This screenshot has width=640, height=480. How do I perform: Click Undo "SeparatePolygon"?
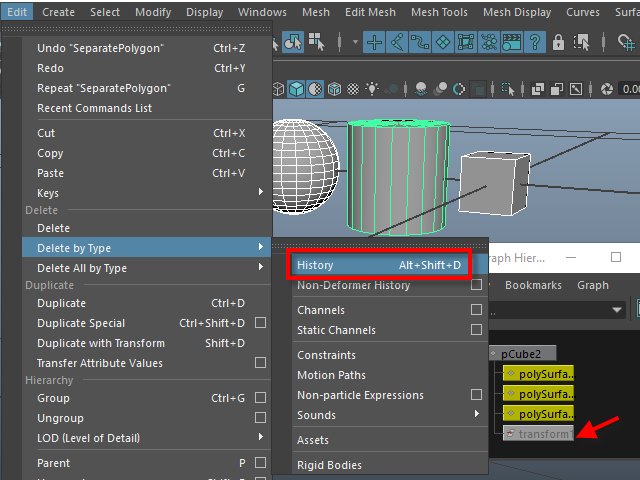147,48
